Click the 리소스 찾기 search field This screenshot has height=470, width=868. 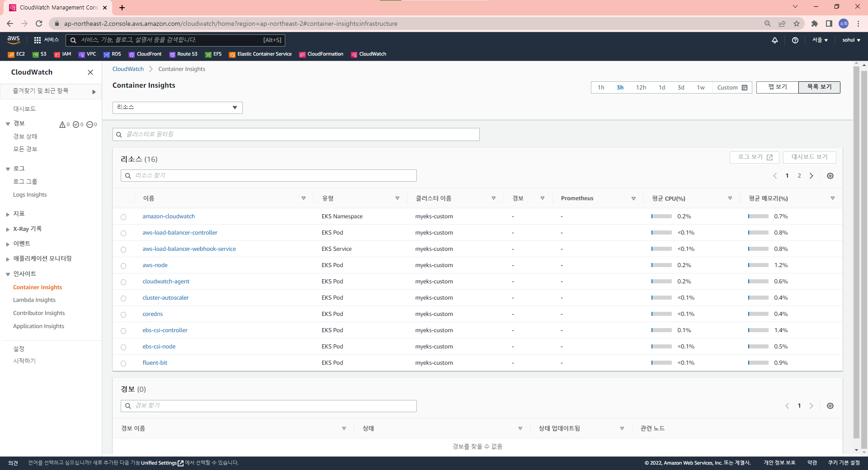coord(269,176)
